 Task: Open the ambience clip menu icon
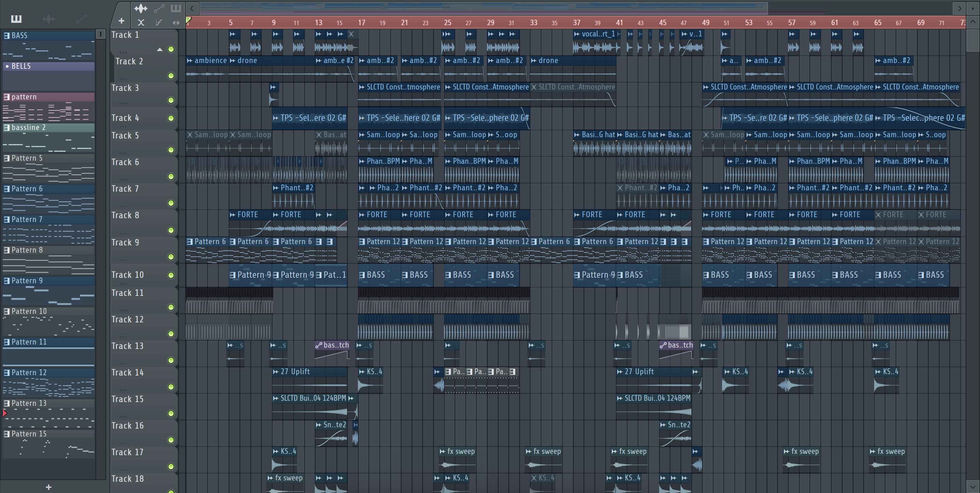tap(190, 61)
